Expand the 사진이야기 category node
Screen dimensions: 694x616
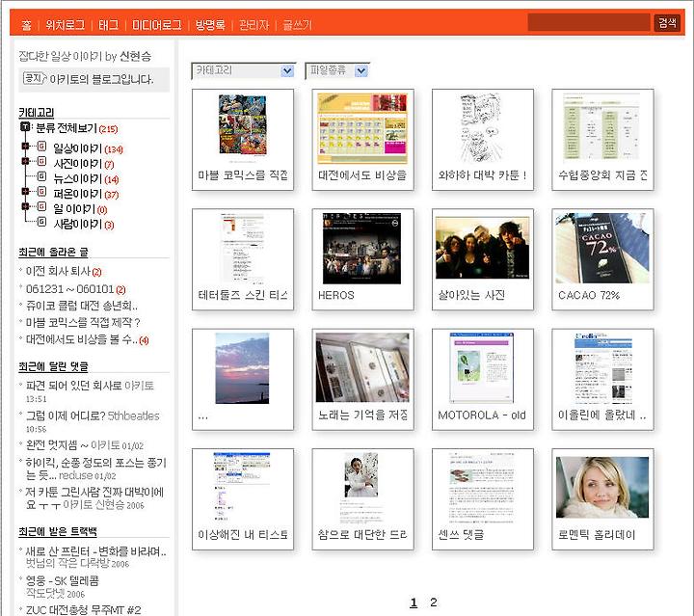(25, 161)
